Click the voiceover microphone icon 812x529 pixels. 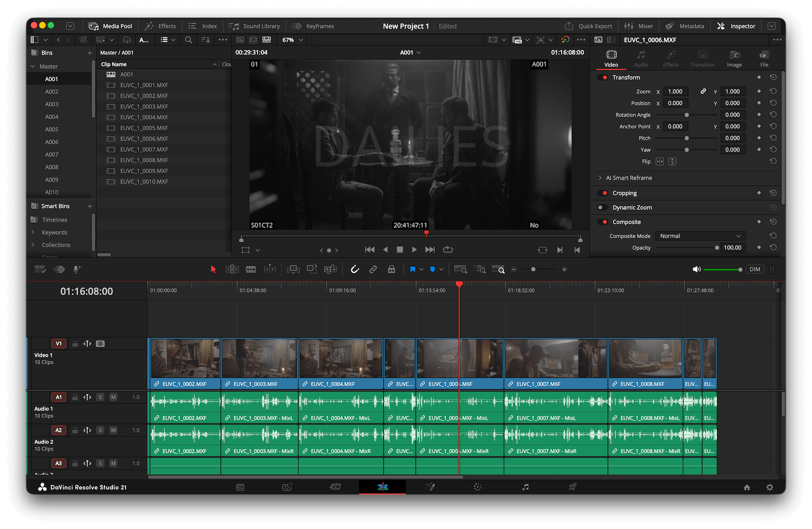click(77, 269)
